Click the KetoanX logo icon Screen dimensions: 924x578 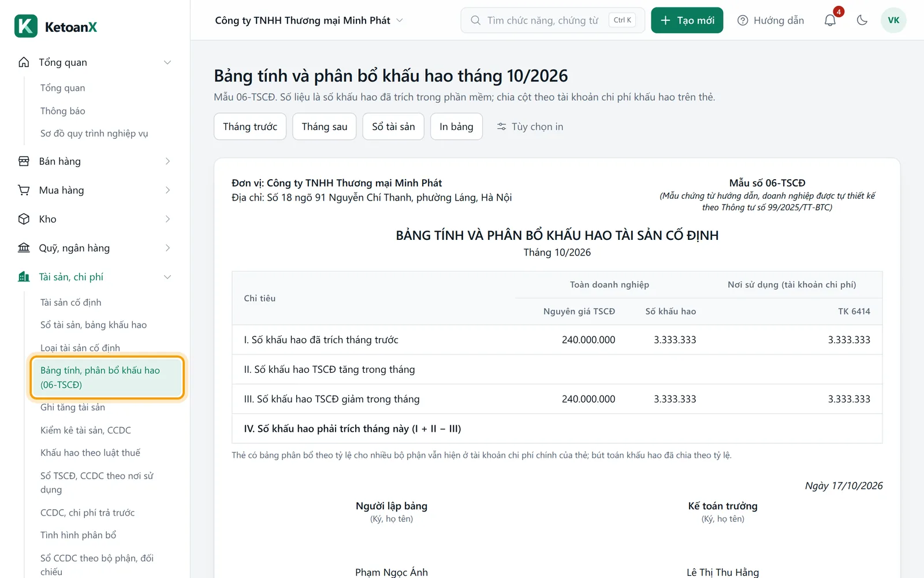click(26, 26)
